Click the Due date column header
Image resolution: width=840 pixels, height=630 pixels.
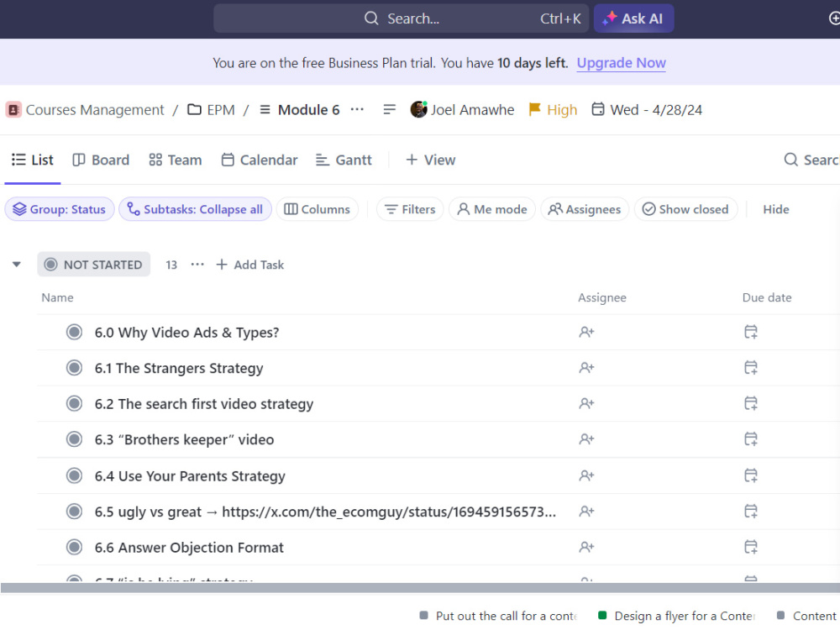click(x=767, y=297)
